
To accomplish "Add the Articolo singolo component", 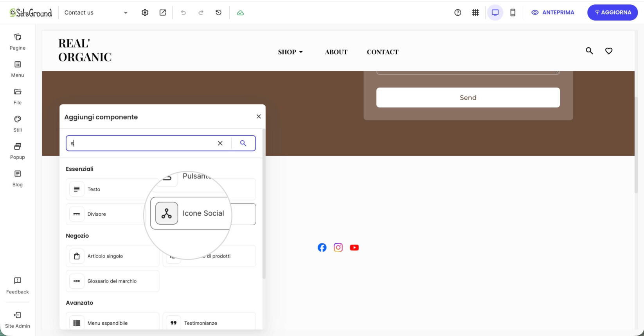I will (112, 256).
